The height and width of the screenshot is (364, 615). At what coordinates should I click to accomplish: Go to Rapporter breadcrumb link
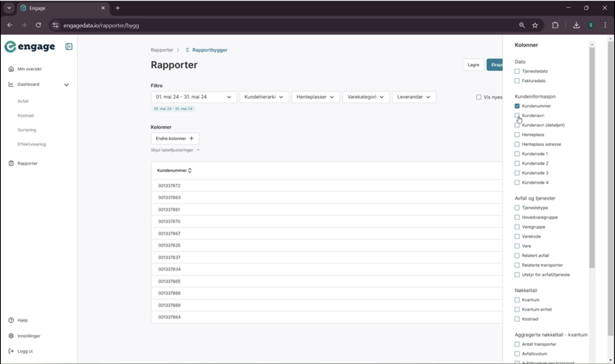coord(162,50)
